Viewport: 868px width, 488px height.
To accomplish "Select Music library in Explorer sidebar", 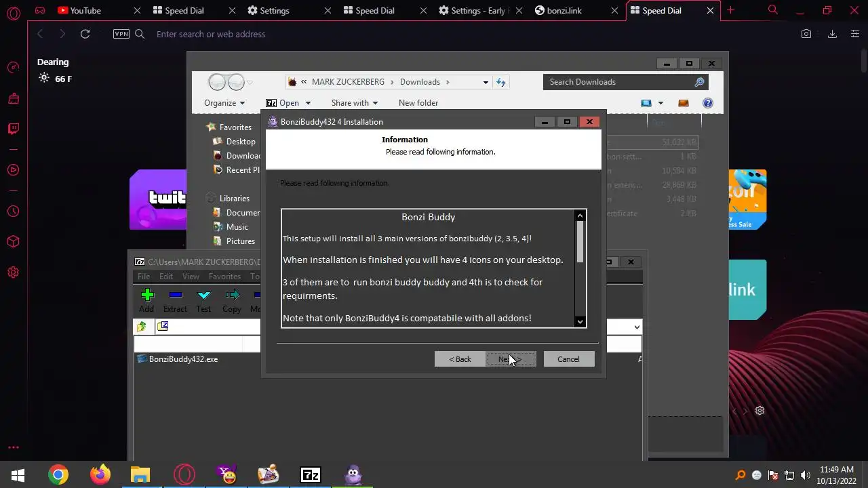I will click(x=237, y=227).
